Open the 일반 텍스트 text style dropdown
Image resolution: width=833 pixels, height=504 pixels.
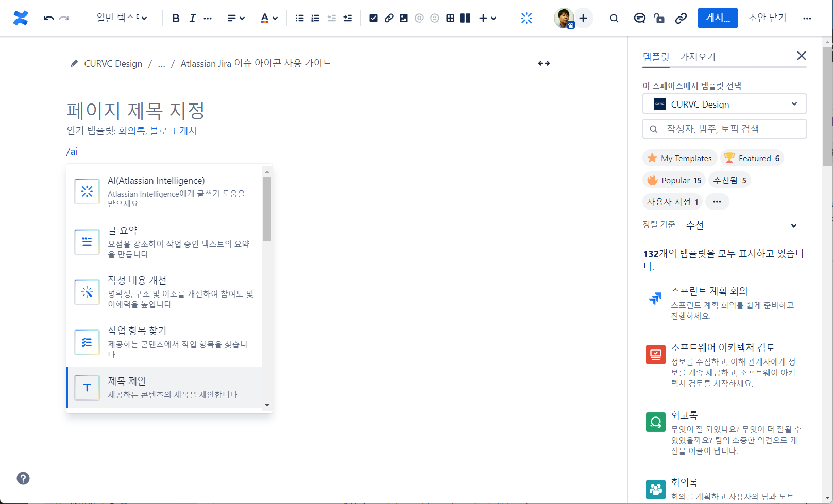coord(122,19)
